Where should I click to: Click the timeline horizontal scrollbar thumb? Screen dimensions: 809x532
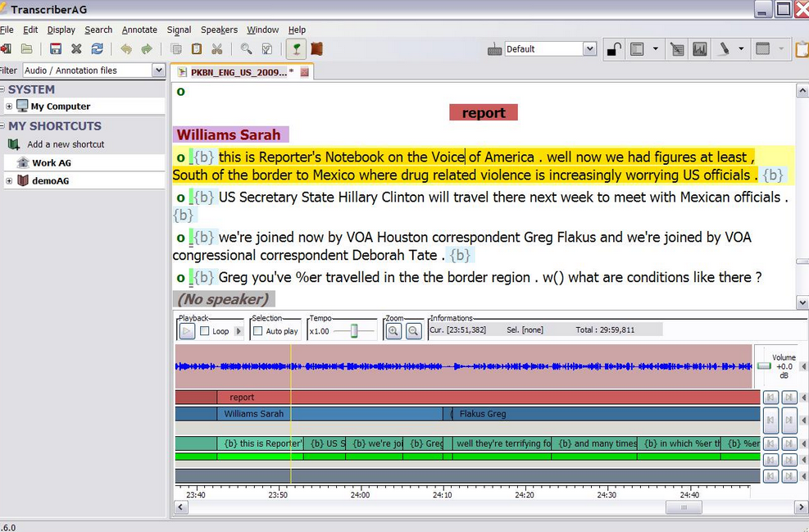coord(684,507)
